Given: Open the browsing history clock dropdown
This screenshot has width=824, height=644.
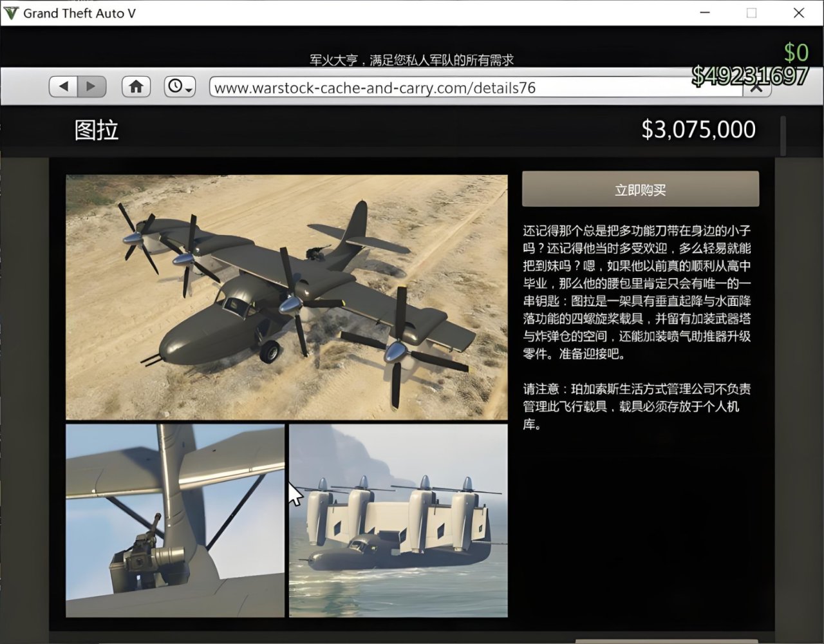Looking at the screenshot, I should pos(180,86).
